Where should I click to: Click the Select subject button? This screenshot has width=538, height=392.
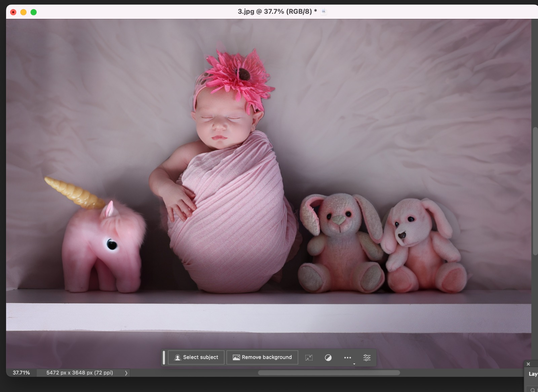point(196,357)
